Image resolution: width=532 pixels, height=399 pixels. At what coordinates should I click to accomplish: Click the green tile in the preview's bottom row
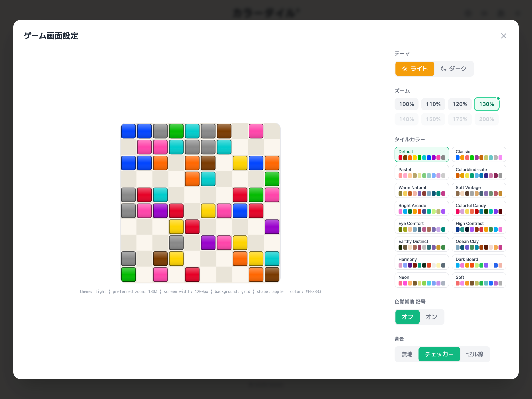[x=128, y=274]
